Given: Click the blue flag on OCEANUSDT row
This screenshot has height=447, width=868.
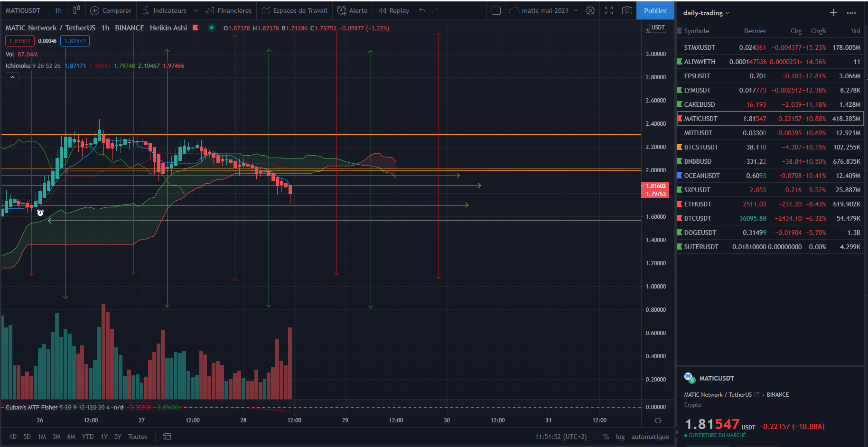Looking at the screenshot, I should pyautogui.click(x=680, y=176).
